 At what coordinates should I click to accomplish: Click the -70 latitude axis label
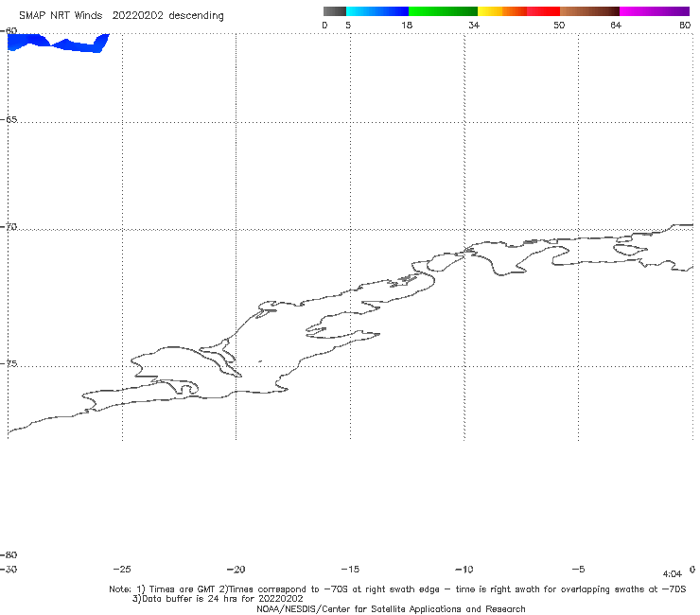9,227
